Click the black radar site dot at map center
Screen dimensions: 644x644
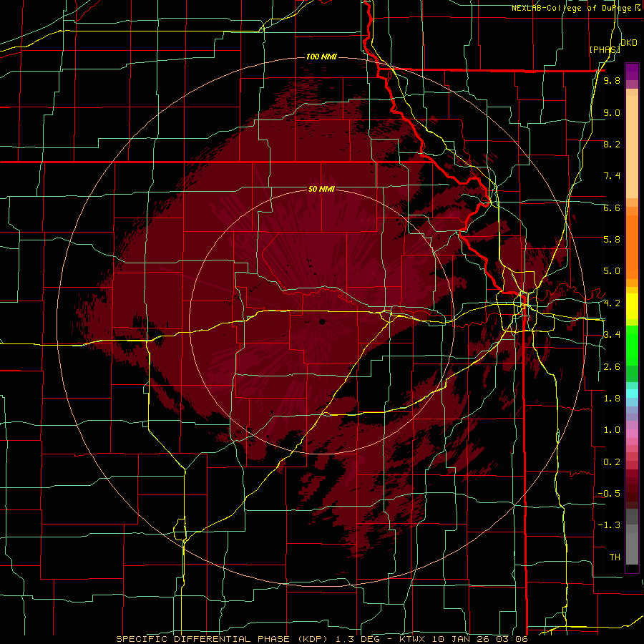coord(323,321)
